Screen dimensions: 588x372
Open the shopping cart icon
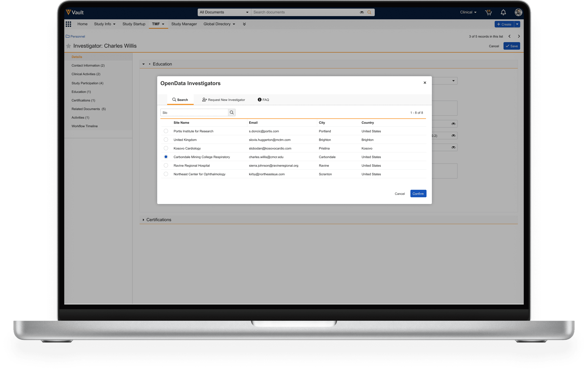488,12
